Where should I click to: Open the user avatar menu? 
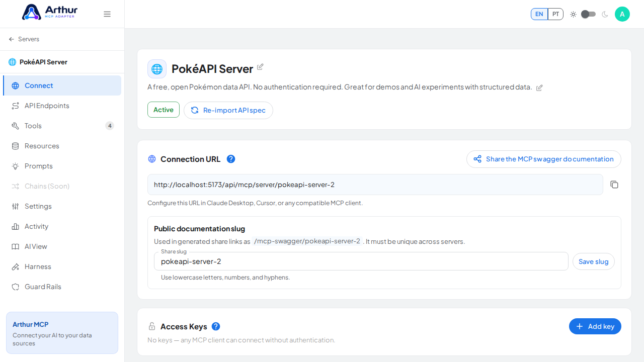622,14
